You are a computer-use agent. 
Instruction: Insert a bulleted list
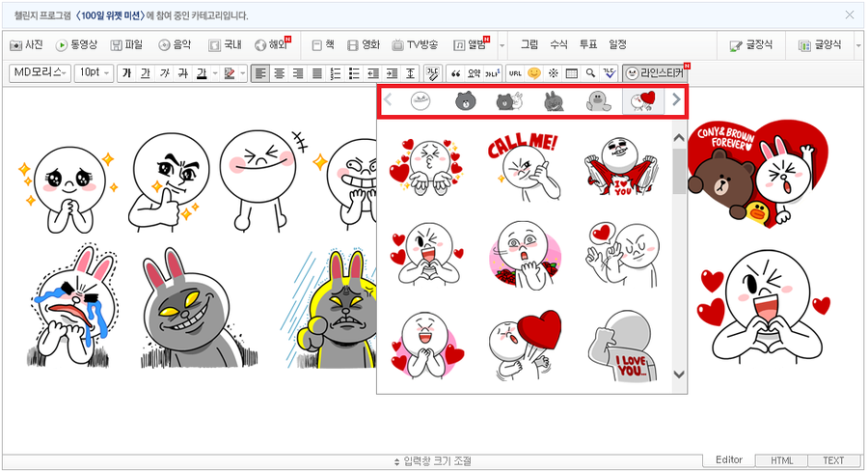coord(354,73)
